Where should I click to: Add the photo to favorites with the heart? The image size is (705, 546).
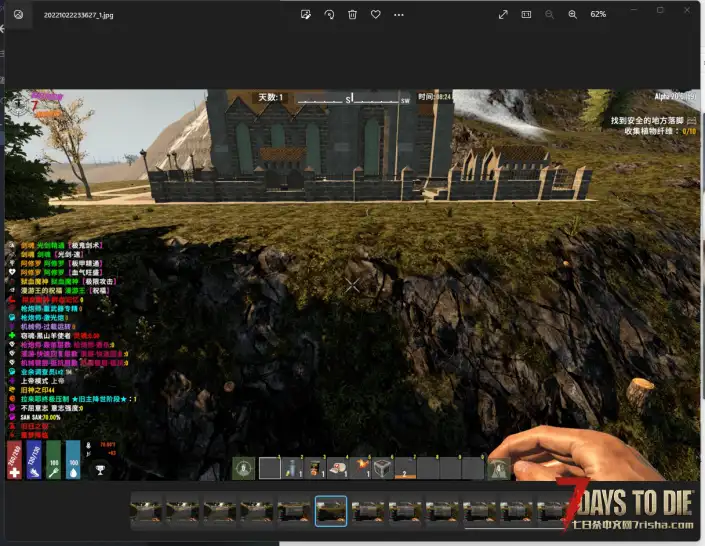pos(376,14)
